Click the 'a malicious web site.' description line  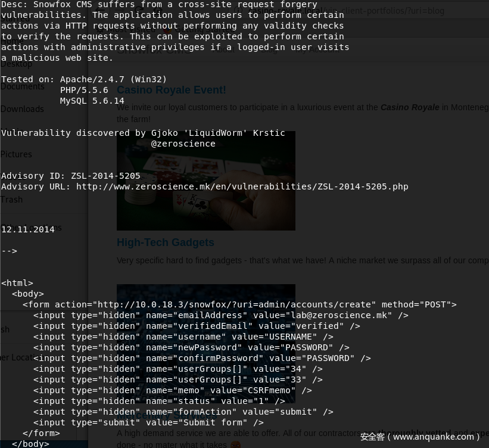(57, 58)
